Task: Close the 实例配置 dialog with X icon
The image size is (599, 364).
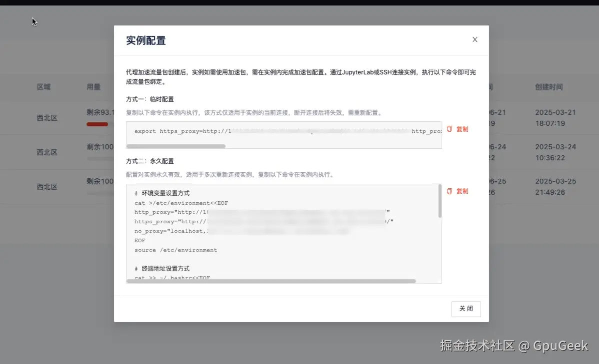Action: pyautogui.click(x=475, y=39)
